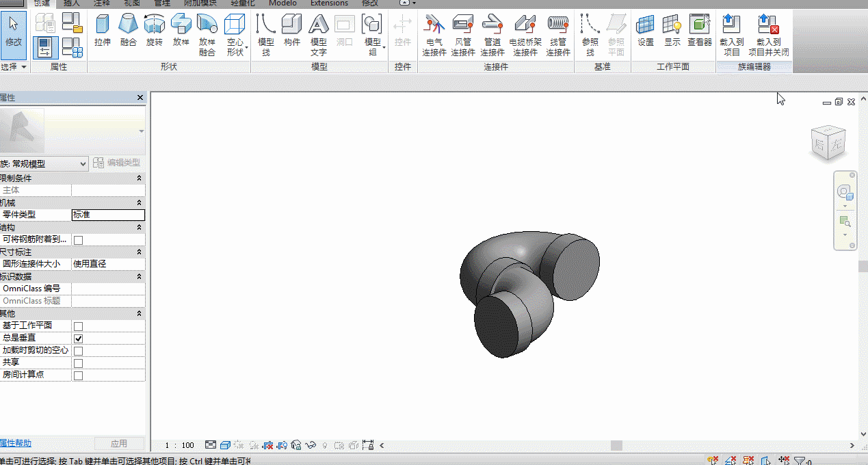
Task: Open the 管理 manage tab
Action: point(162,3)
